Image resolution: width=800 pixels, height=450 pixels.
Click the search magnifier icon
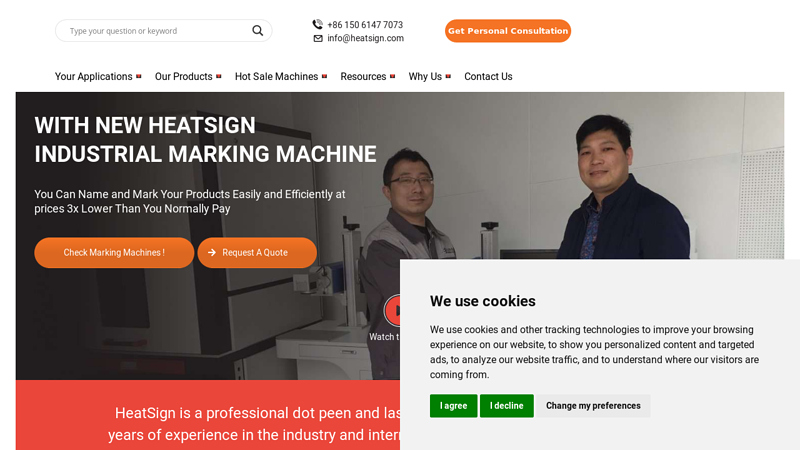[258, 31]
